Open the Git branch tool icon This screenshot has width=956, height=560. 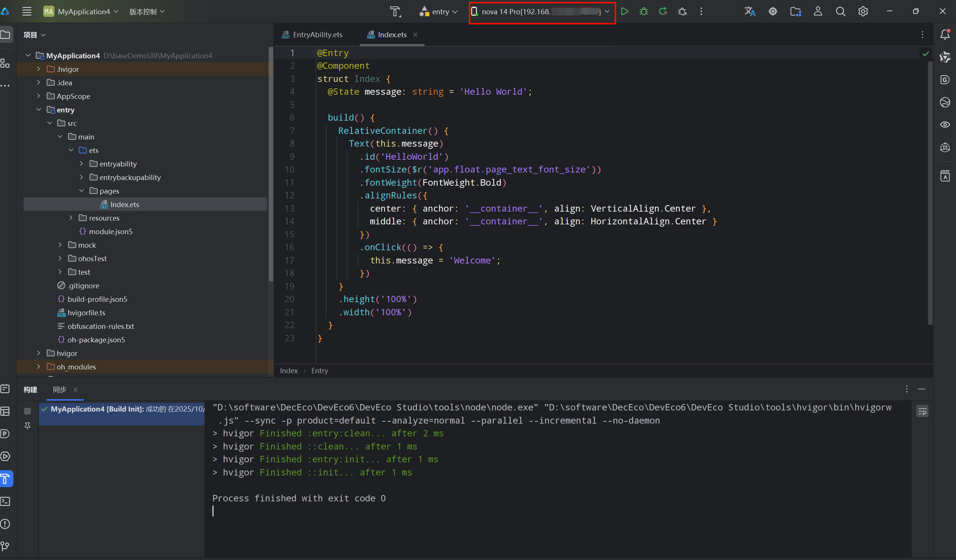(5, 546)
